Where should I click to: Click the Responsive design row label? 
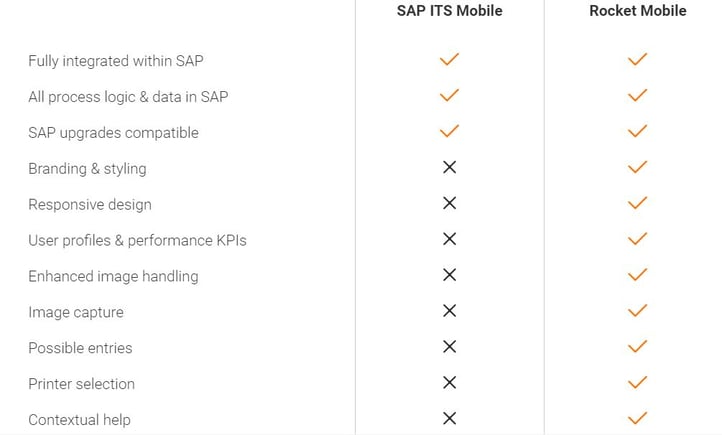90,205
